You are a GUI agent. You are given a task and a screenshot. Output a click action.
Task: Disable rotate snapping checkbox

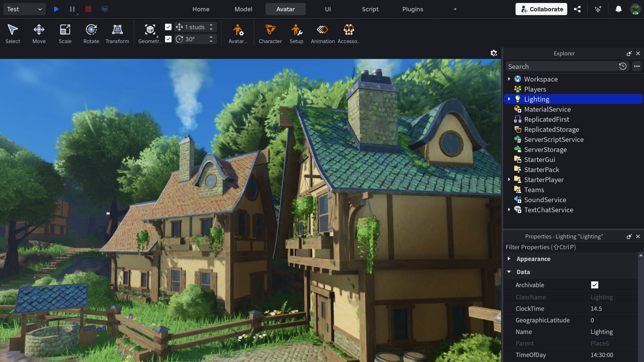(x=168, y=39)
